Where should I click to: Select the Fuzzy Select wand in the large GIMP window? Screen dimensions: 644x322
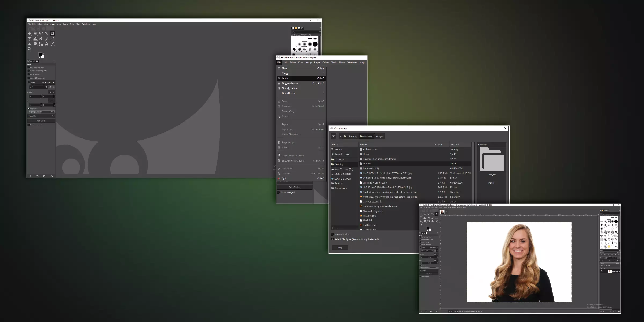47,34
